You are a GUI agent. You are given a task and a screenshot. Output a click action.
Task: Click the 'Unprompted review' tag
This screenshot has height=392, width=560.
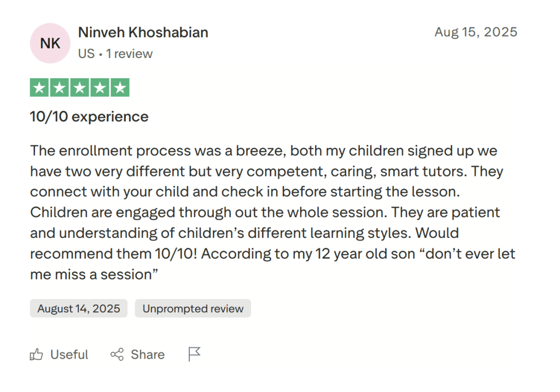pyautogui.click(x=192, y=308)
